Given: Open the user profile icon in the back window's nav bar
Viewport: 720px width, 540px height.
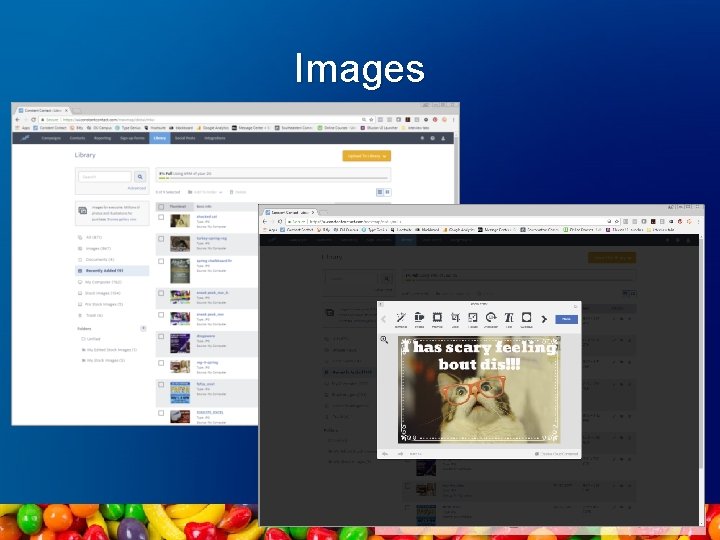Looking at the screenshot, I should click(x=443, y=138).
